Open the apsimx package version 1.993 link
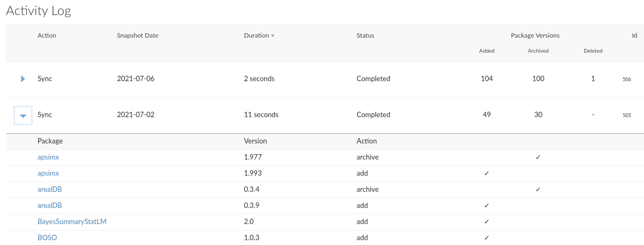 [48, 173]
